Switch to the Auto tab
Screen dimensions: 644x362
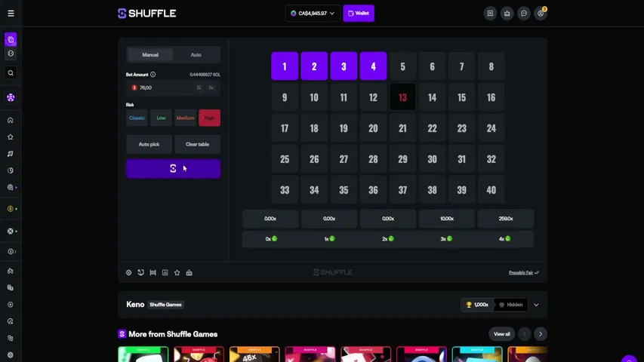196,54
